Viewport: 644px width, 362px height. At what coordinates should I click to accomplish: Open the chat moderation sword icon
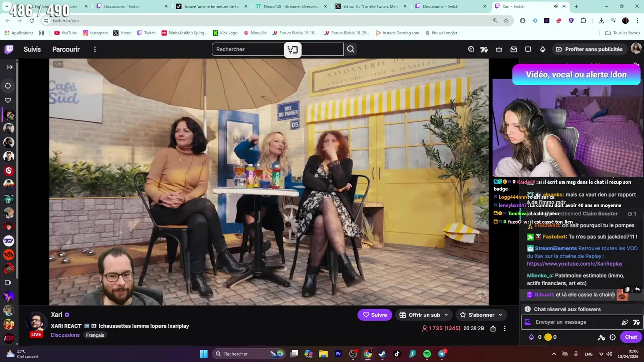click(601, 337)
